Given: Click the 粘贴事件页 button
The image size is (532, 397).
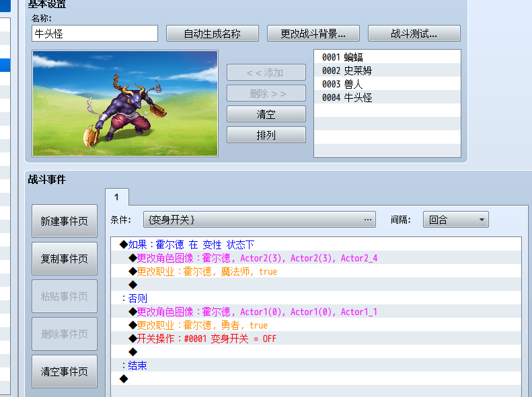Looking at the screenshot, I should coord(65,296).
